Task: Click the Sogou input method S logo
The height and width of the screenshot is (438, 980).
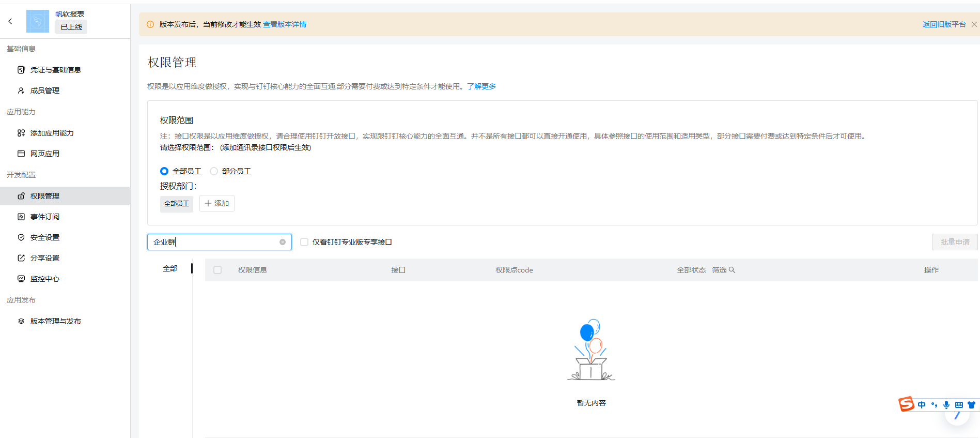Action: tap(907, 404)
